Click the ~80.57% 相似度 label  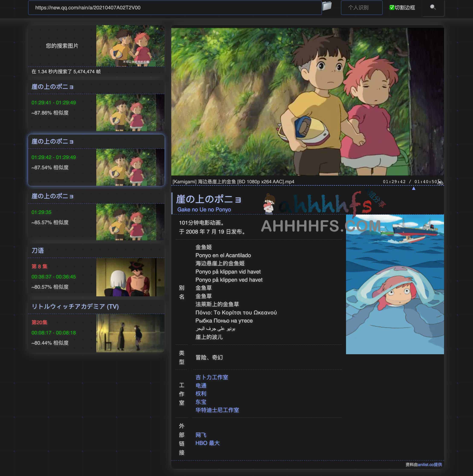coord(50,287)
